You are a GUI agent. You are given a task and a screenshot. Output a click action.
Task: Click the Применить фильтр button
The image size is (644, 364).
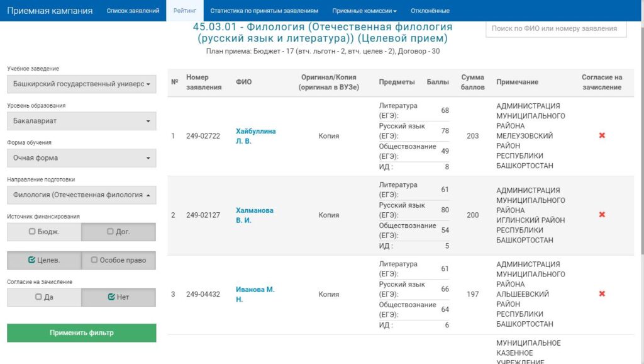point(82,333)
